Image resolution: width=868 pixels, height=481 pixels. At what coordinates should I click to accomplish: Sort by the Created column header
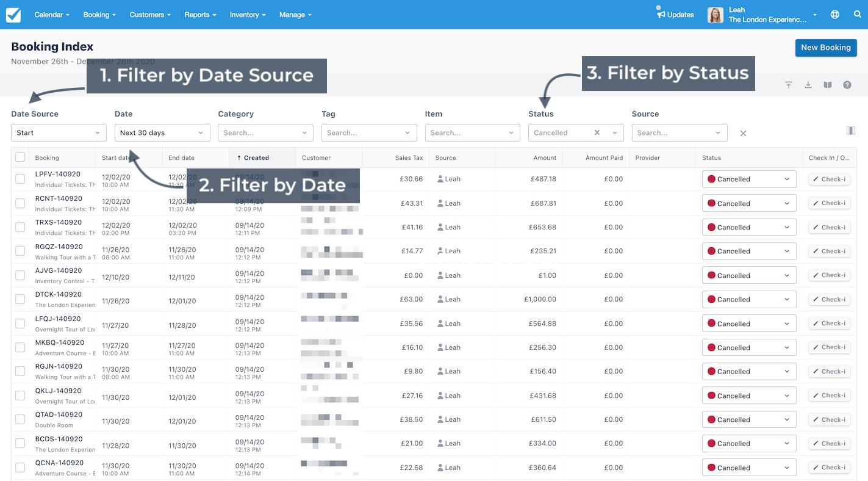[x=262, y=157]
